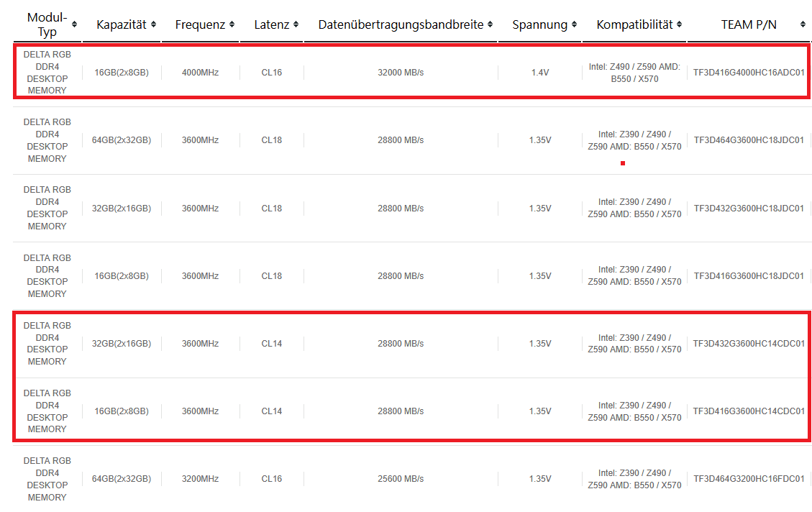Click the Intel: Z490 / Z590 AMD compatibility cell

(x=634, y=73)
